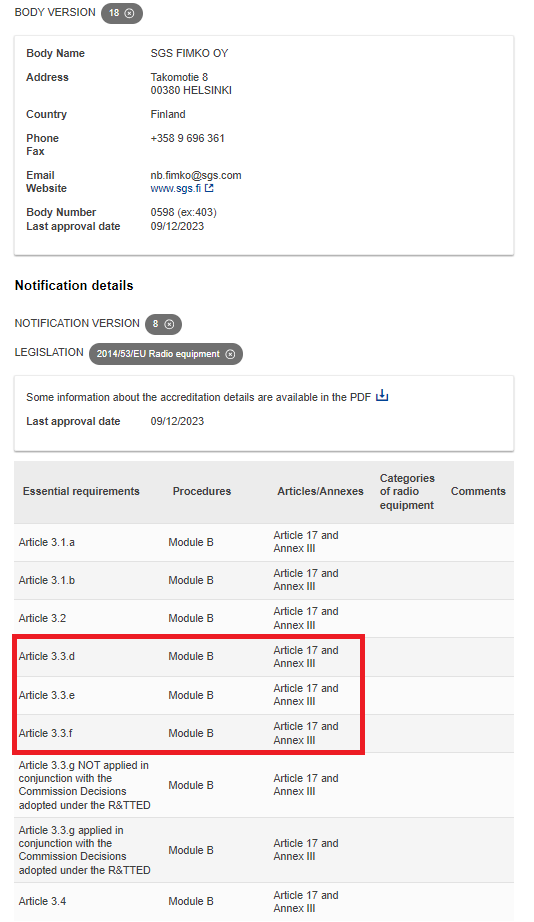Select the Article 3.3.f table row

[264, 733]
